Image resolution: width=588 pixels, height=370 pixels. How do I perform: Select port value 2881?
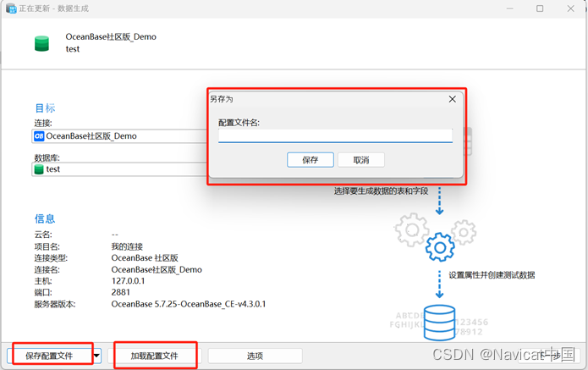[x=120, y=292]
